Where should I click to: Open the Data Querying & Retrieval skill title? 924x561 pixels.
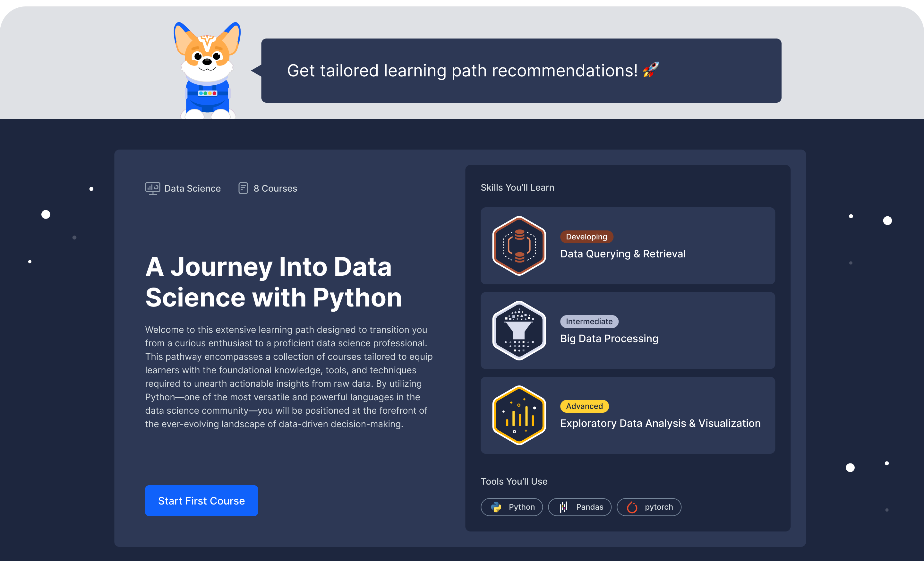(622, 254)
